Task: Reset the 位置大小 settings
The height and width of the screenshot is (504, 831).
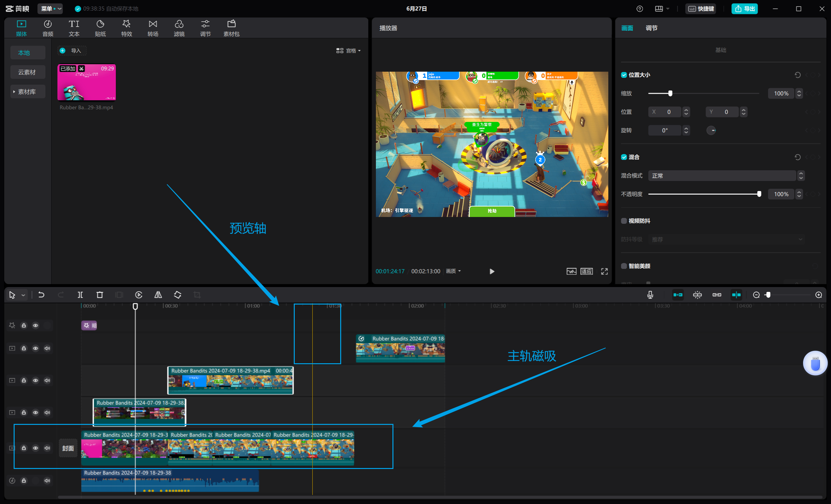Action: (798, 75)
